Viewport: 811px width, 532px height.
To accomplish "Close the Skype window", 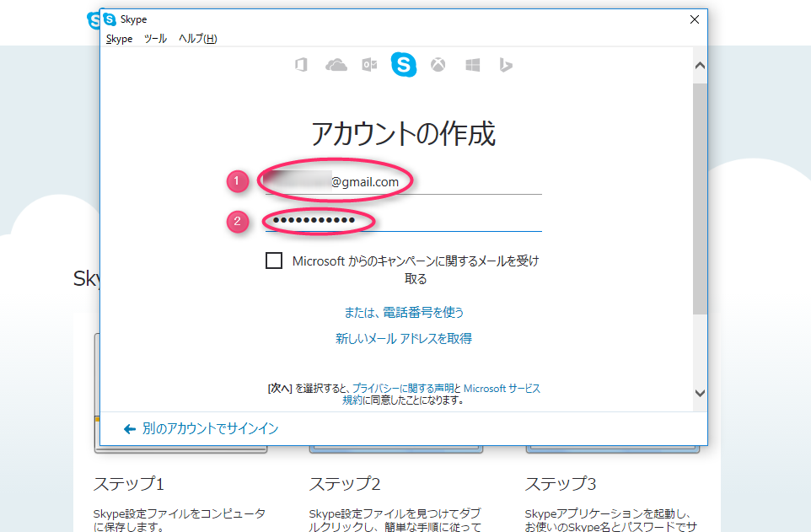I will tap(695, 19).
